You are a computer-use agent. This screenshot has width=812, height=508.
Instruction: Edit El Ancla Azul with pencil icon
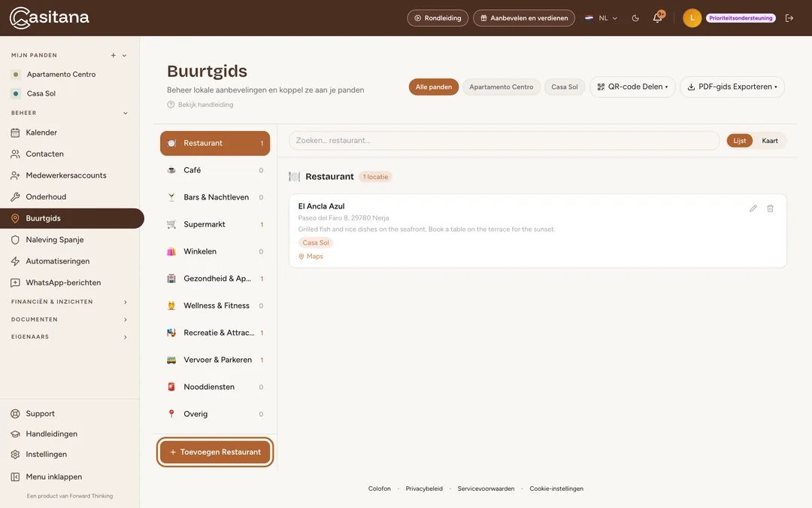753,208
